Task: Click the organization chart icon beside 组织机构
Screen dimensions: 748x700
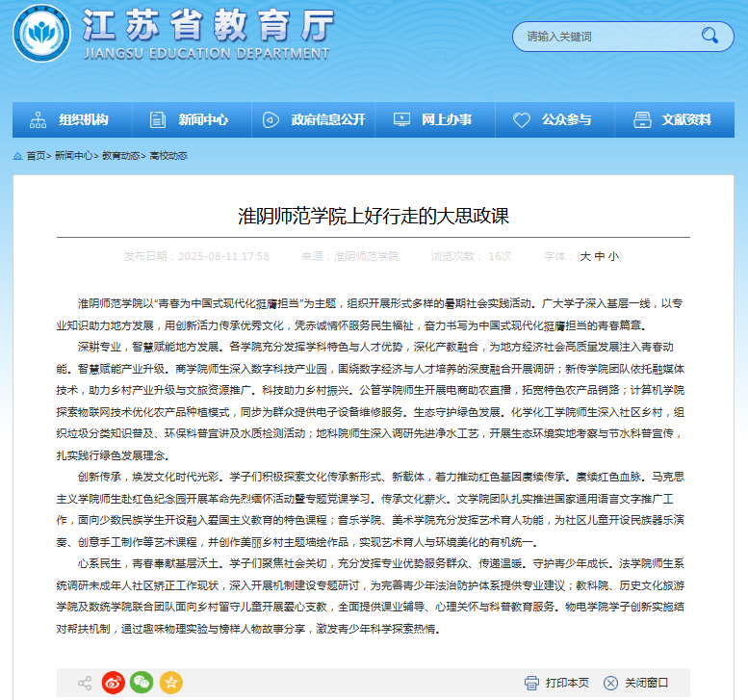Action: 39,119
